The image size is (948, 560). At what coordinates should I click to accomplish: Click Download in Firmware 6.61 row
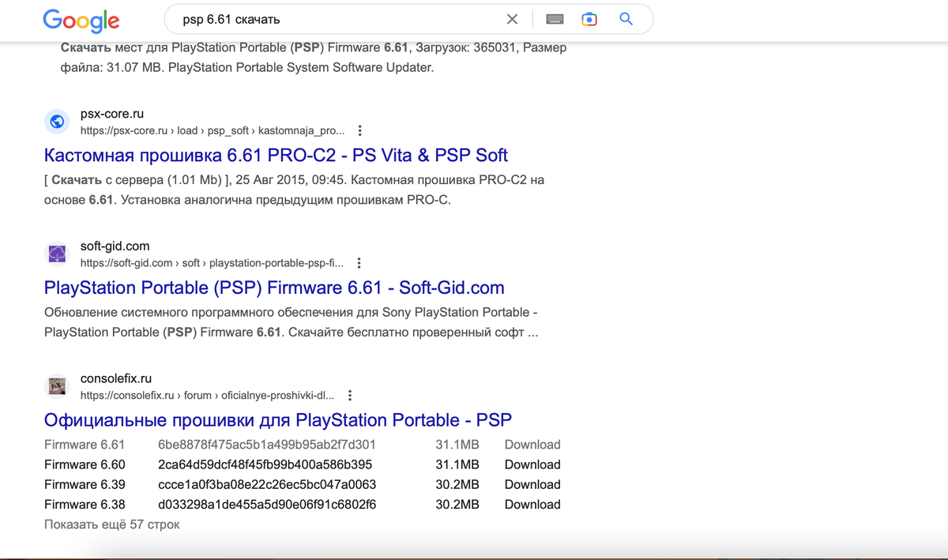[x=532, y=445]
